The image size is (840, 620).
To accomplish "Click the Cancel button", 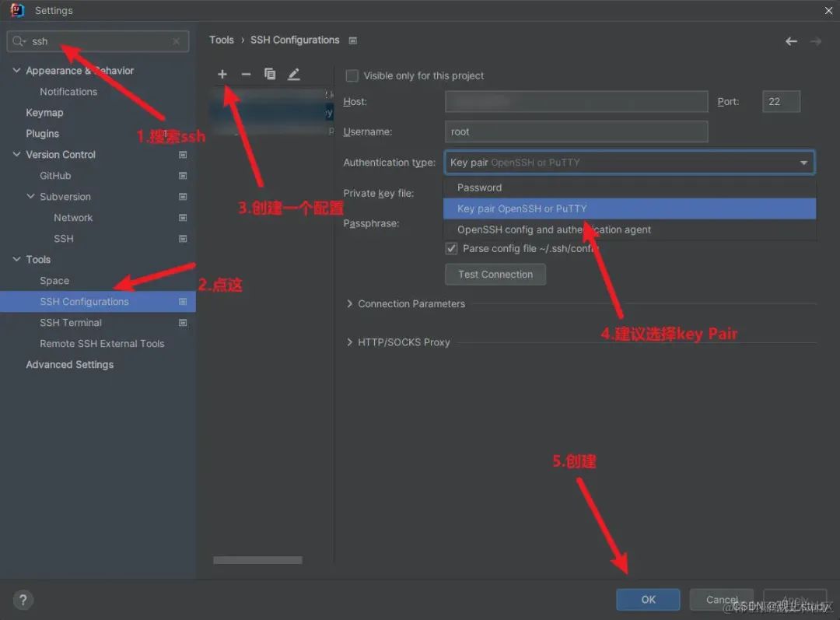I will [x=722, y=600].
